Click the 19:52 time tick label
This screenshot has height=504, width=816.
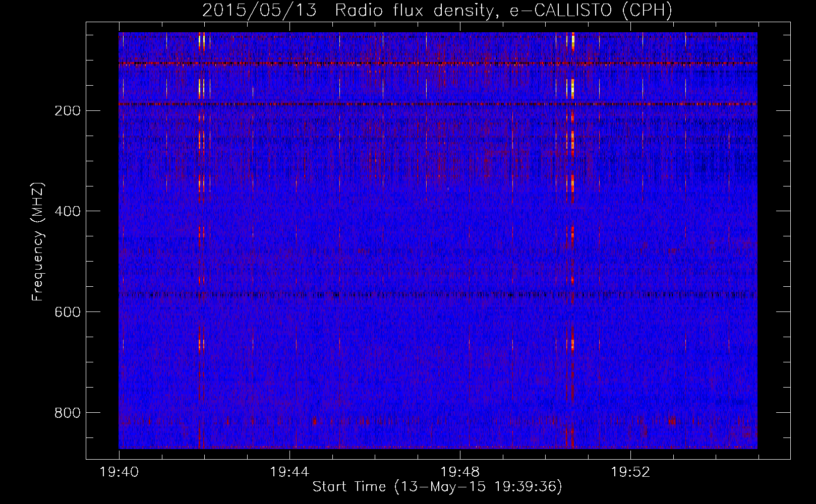(x=630, y=472)
